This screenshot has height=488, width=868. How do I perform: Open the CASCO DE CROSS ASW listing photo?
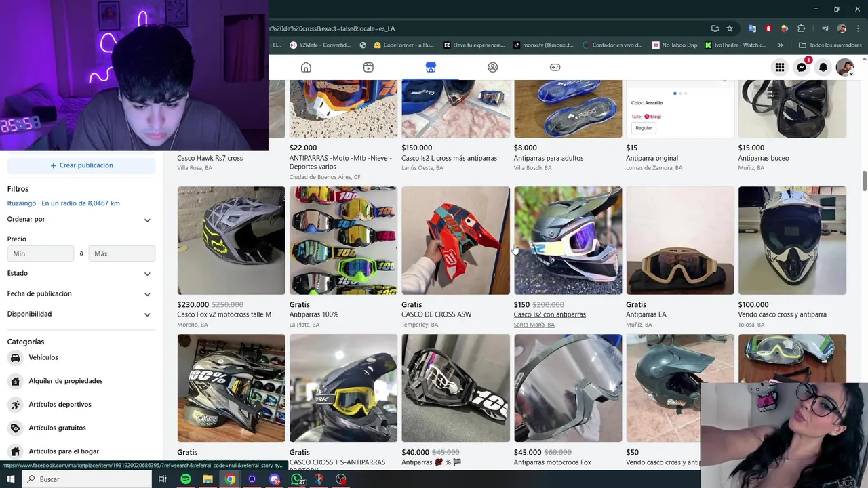(x=456, y=241)
